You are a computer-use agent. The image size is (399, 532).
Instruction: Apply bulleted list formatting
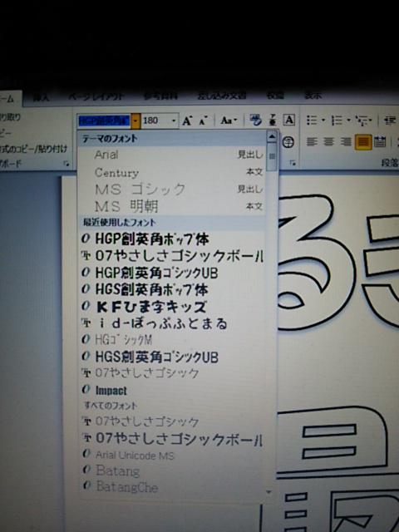[x=312, y=120]
